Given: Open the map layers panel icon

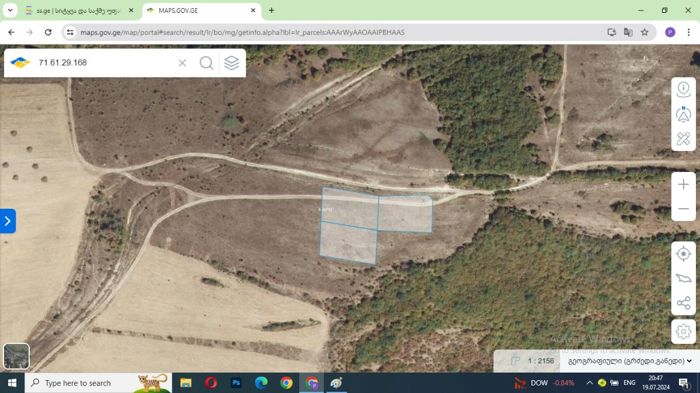Looking at the screenshot, I should [231, 63].
